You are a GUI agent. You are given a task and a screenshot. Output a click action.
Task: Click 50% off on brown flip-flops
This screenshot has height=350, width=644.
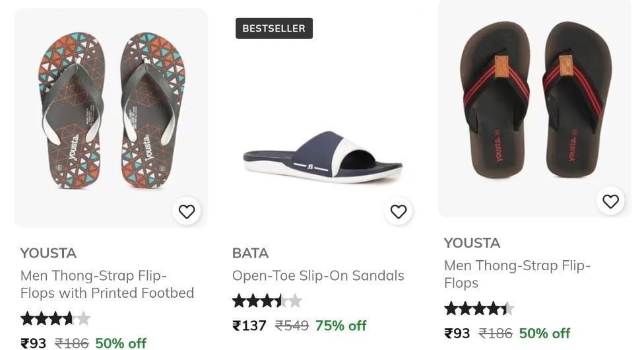coord(544,333)
